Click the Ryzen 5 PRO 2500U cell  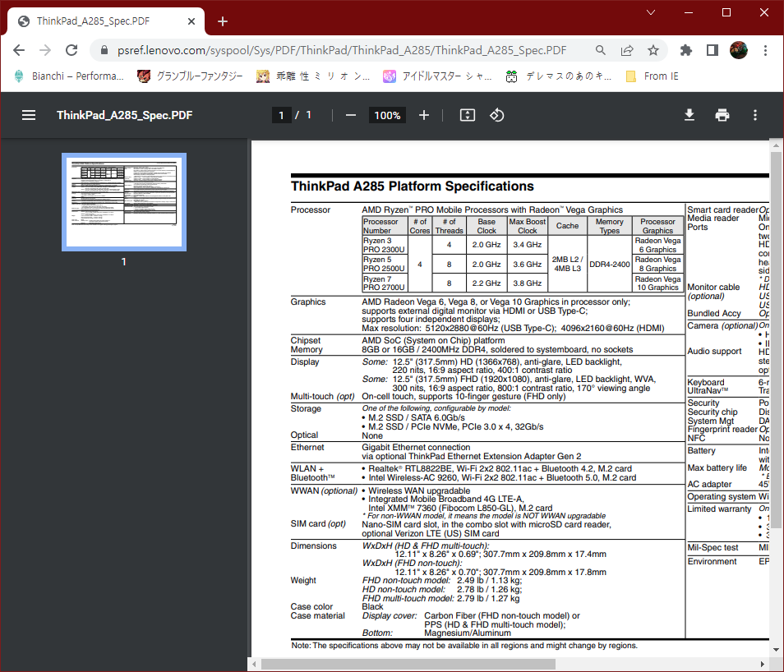coord(384,264)
